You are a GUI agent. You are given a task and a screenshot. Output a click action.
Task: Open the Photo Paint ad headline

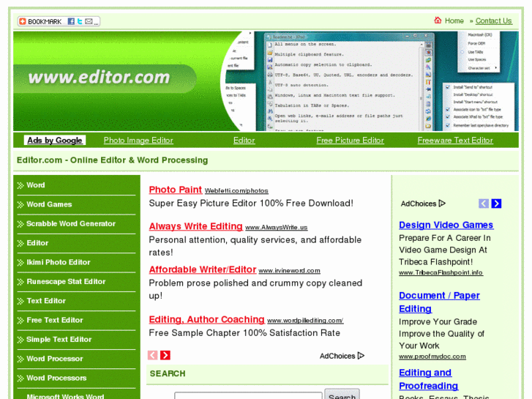pyautogui.click(x=176, y=190)
